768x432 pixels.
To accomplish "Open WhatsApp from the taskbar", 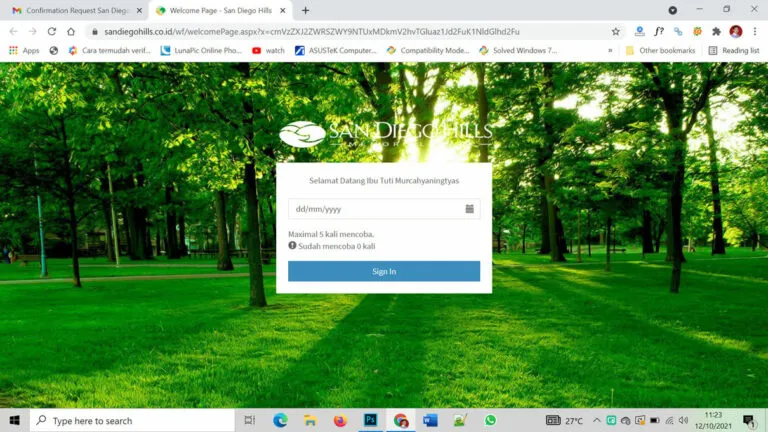I will [x=490, y=420].
